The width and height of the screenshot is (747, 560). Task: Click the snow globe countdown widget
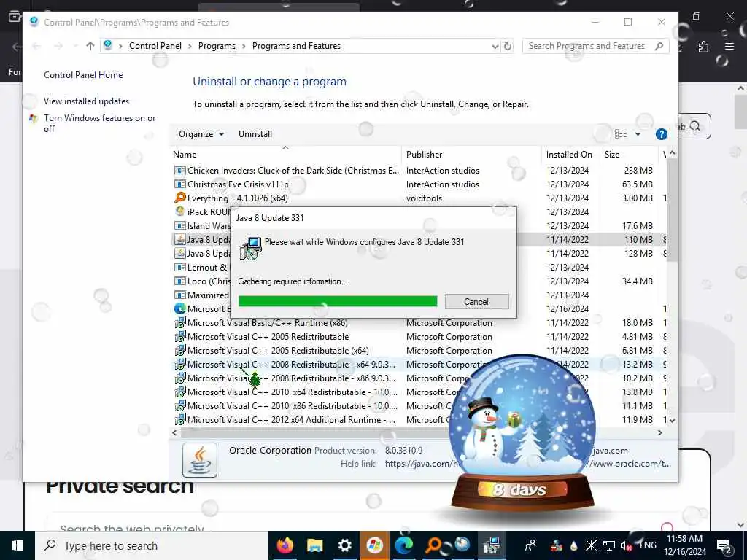(x=522, y=435)
